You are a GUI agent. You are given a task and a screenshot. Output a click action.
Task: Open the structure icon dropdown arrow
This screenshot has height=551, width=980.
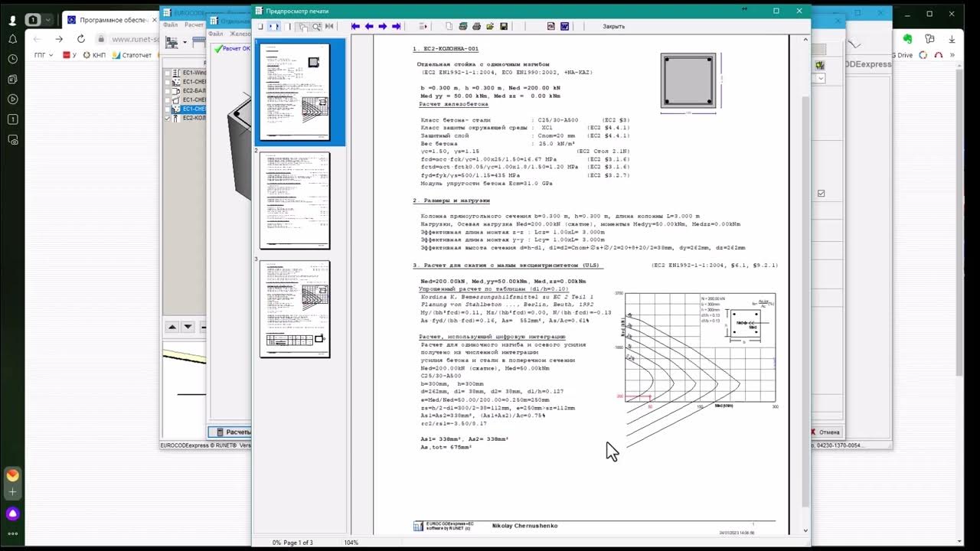point(184,43)
